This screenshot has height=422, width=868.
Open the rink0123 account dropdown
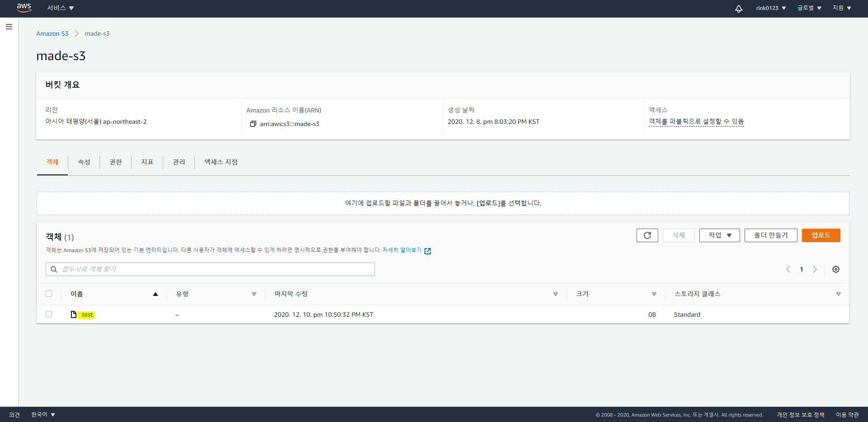[771, 8]
